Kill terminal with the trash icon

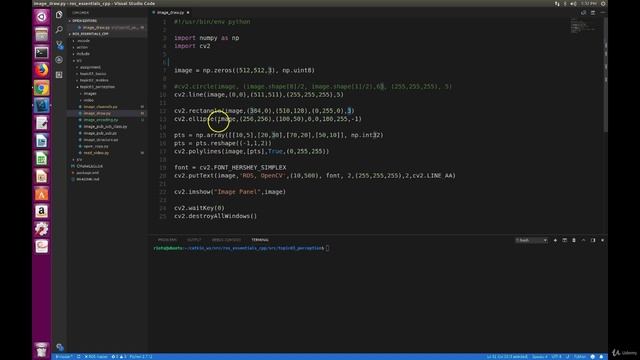[574, 240]
